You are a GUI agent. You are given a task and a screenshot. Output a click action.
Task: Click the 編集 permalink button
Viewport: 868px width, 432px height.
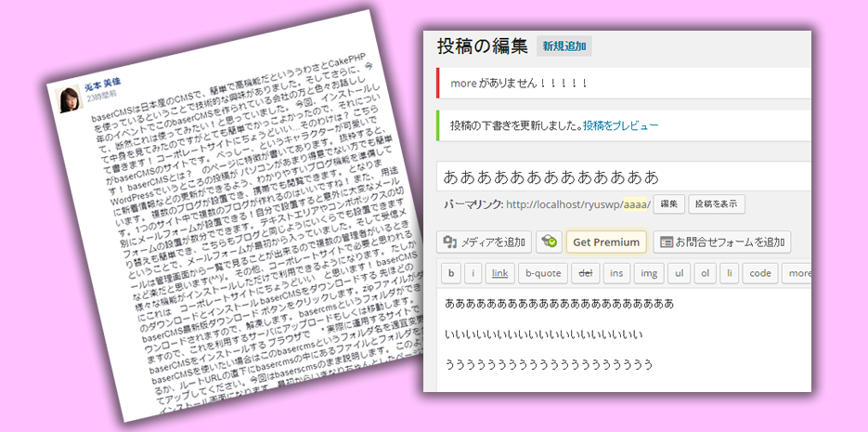669,203
